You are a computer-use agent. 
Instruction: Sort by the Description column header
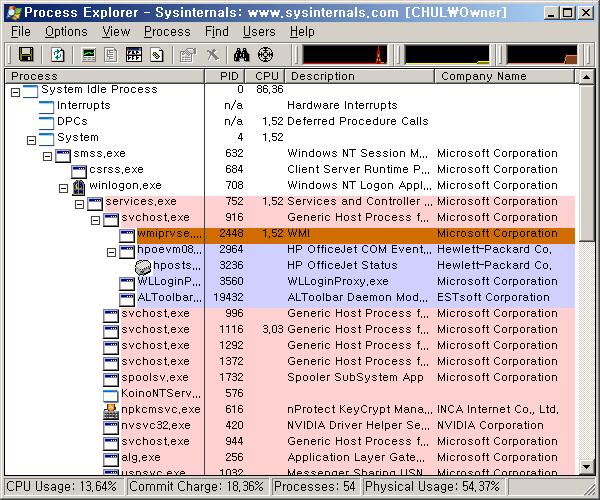tap(360, 76)
